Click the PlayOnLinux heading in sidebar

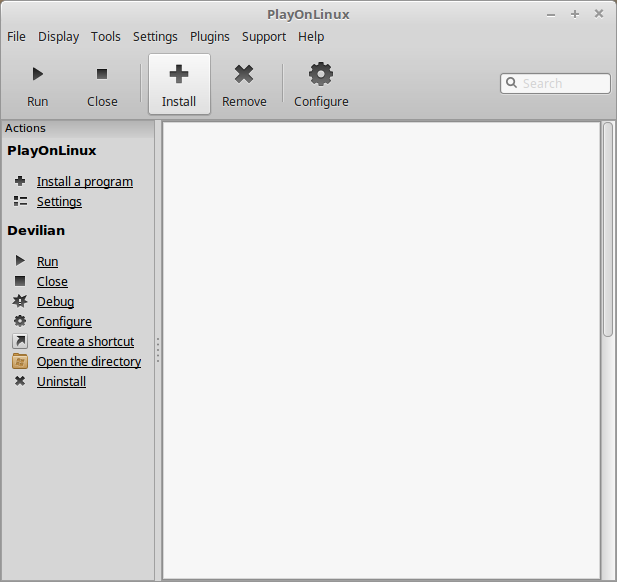[52, 151]
